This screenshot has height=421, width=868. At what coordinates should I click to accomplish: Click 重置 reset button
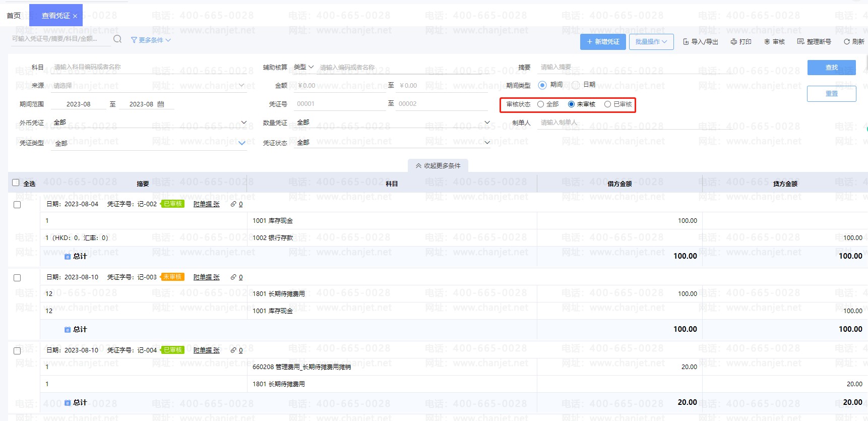pos(832,94)
